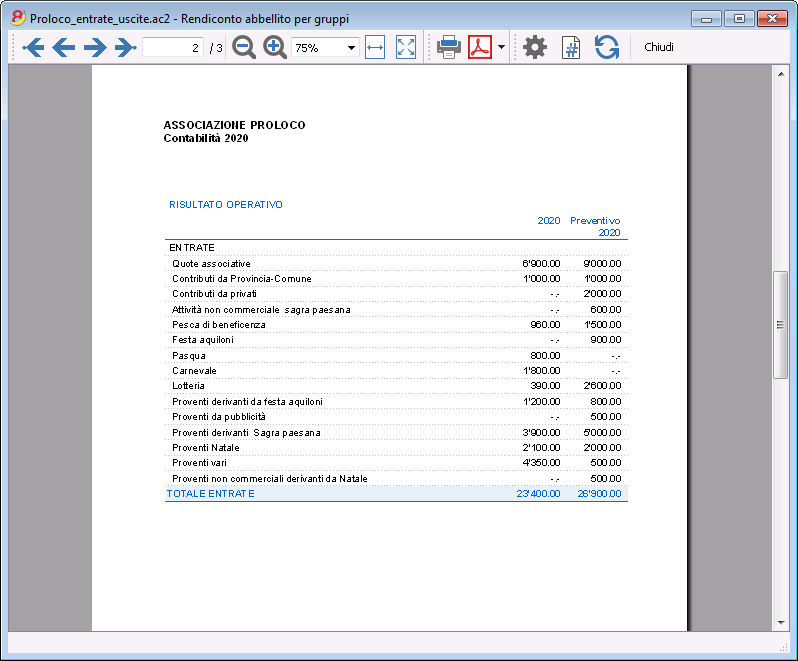Click the Festa aquiloni row
The height and width of the screenshot is (661, 798).
(x=396, y=340)
